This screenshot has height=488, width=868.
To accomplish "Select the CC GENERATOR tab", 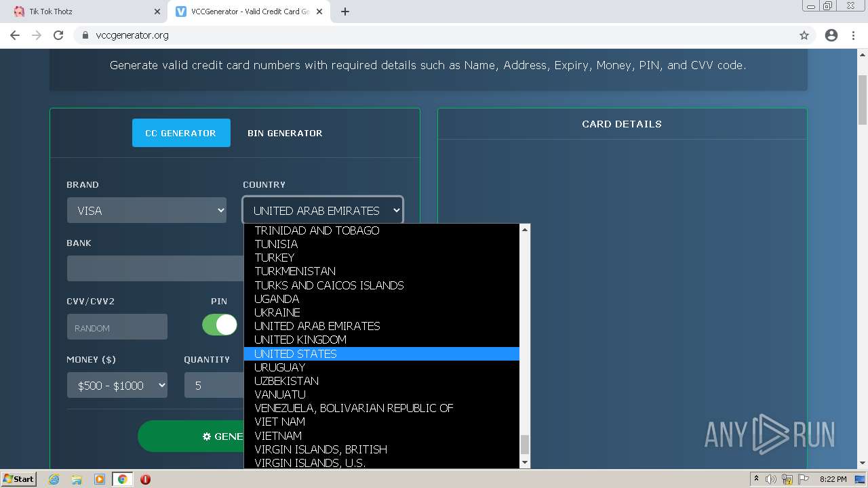I will (181, 133).
